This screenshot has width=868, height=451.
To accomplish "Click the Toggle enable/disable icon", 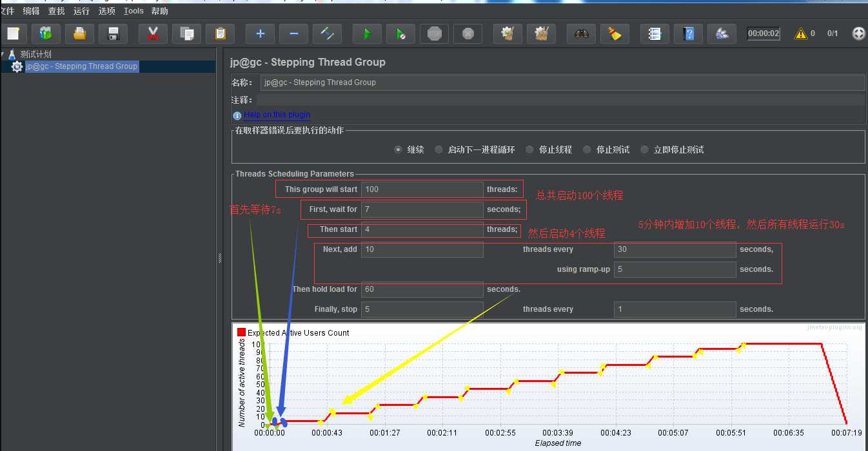I will (x=327, y=34).
